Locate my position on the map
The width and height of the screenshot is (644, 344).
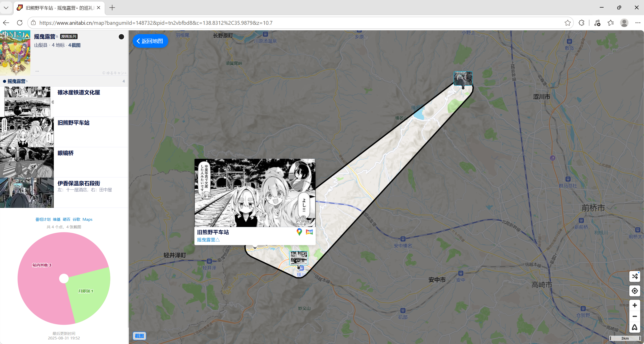pos(635,291)
